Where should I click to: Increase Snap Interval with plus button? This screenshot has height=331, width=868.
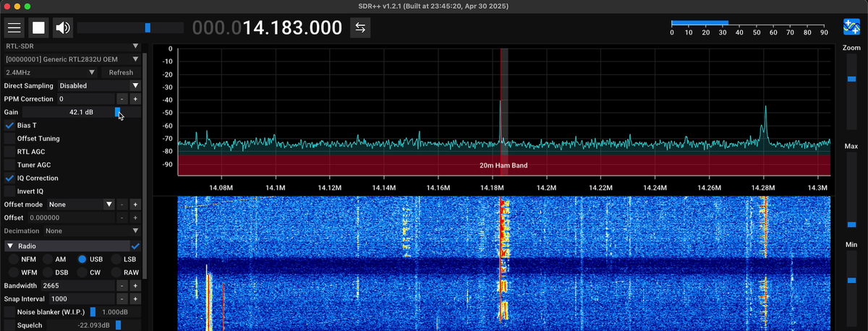coord(135,298)
